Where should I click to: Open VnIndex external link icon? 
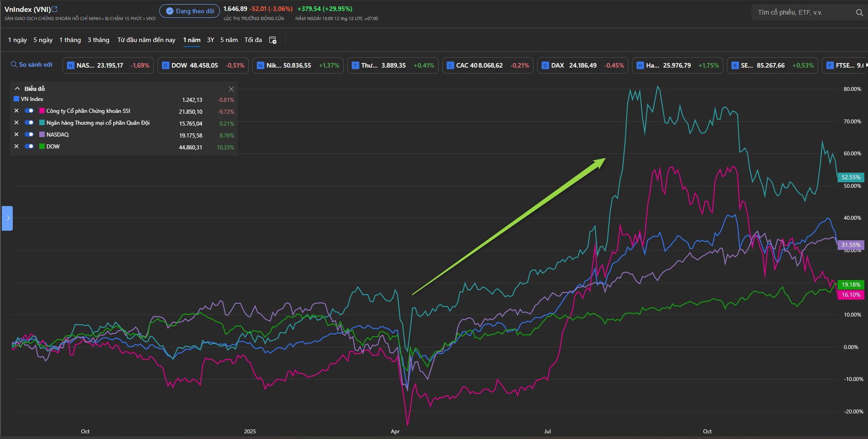(x=55, y=9)
